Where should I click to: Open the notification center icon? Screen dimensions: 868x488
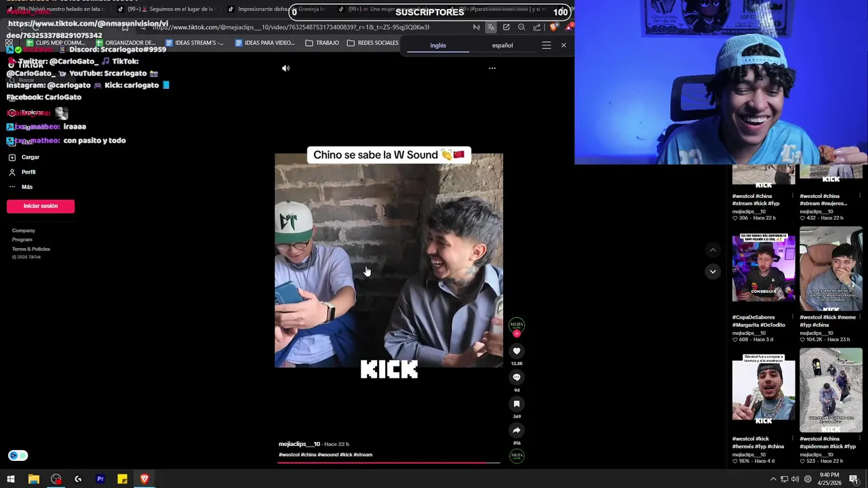[854, 479]
